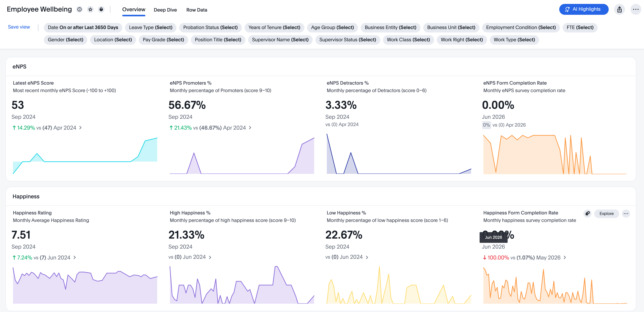Favorite the dashboard with the star icon
This screenshot has height=312, width=644.
(90, 10)
